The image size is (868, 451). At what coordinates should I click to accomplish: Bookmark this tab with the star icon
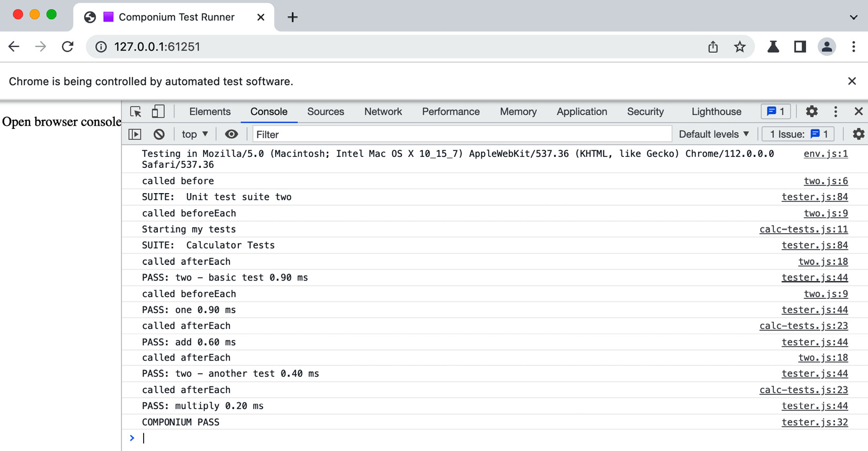click(740, 47)
